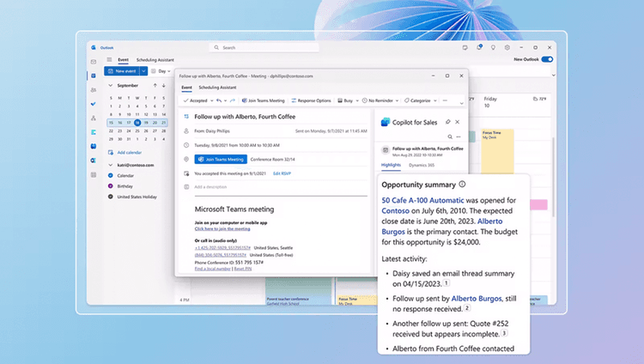Turn off the New Outlook toggle
Image resolution: width=644 pixels, height=364 pixels.
pos(548,59)
